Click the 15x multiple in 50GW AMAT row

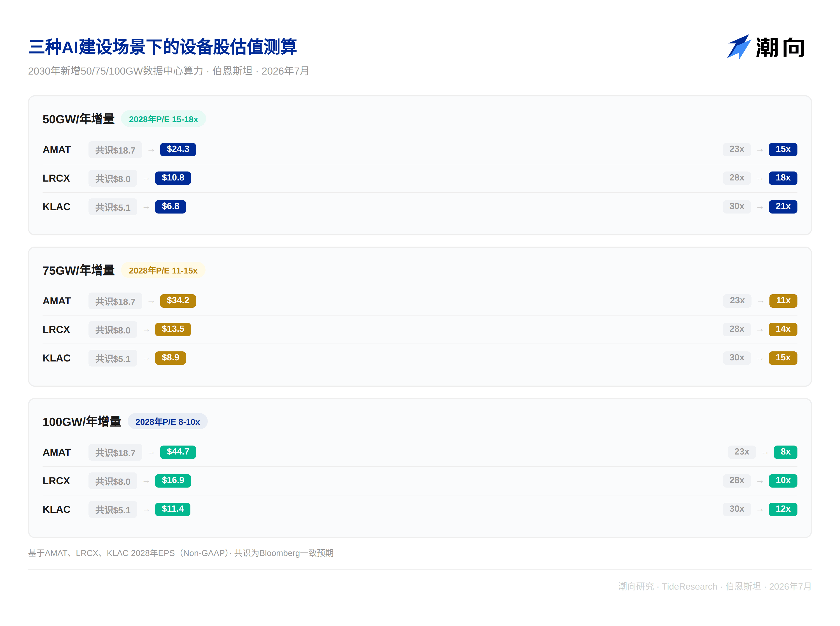[x=783, y=149]
